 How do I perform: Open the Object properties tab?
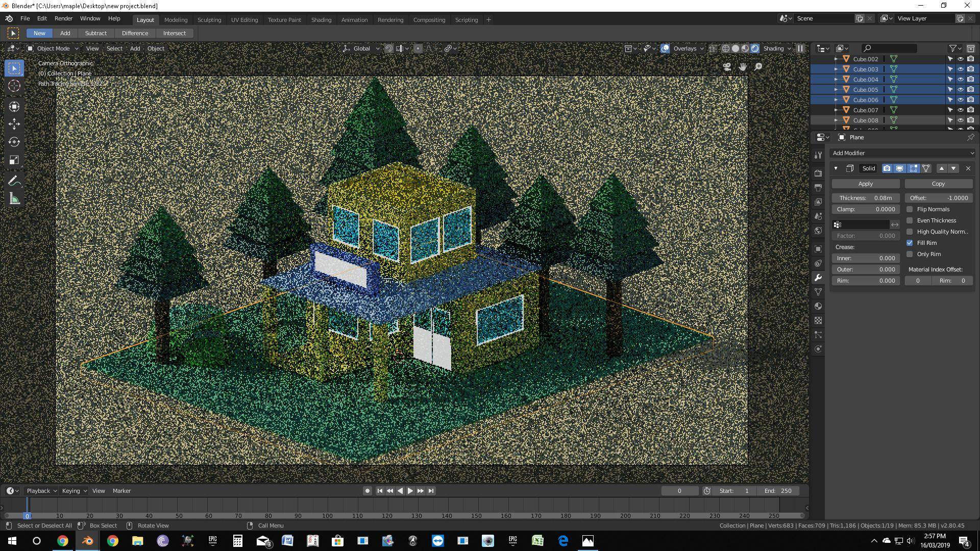[x=818, y=249]
